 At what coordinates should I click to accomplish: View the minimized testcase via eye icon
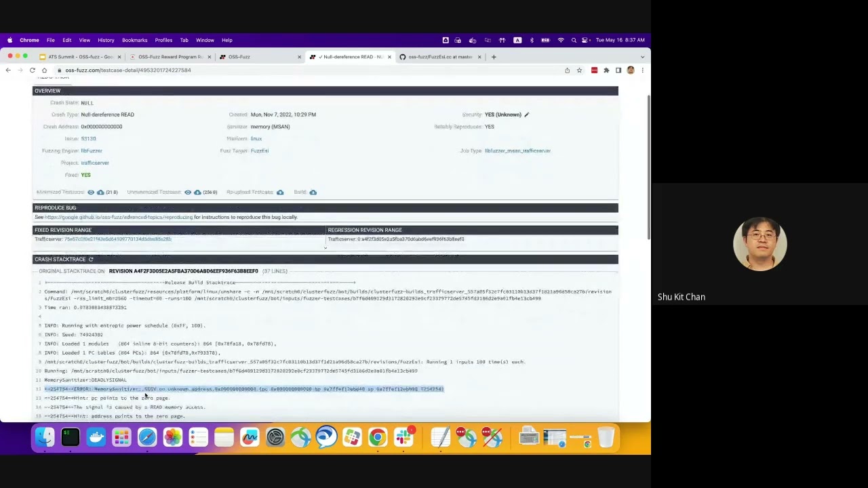(91, 192)
